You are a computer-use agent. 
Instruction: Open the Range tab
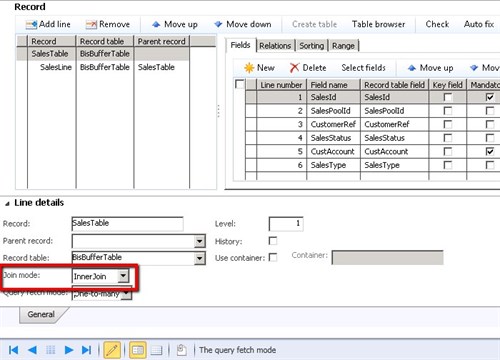343,46
